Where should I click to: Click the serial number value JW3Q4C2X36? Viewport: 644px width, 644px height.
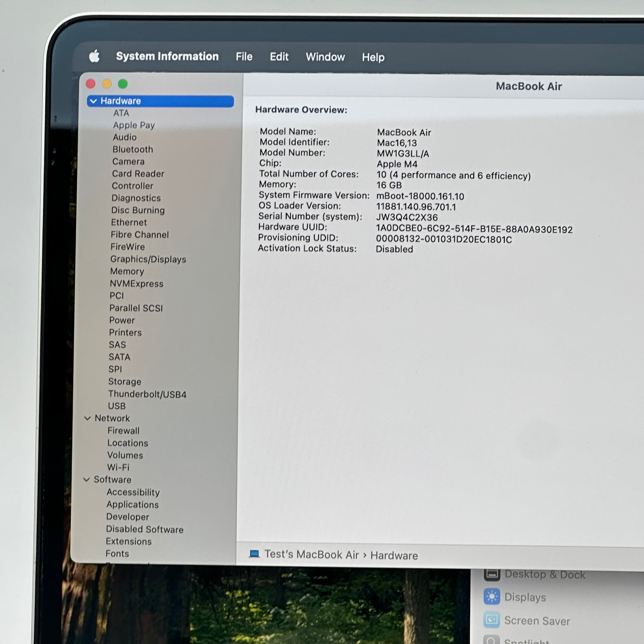coord(407,217)
